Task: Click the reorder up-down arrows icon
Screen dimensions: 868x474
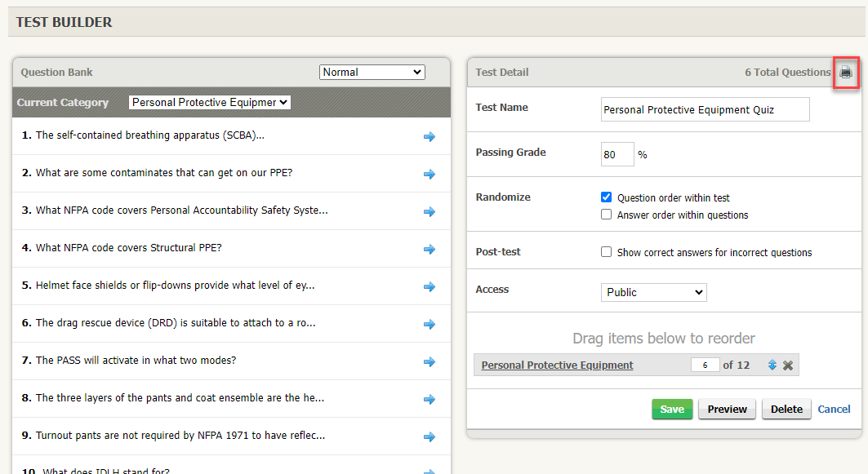Action: (772, 365)
